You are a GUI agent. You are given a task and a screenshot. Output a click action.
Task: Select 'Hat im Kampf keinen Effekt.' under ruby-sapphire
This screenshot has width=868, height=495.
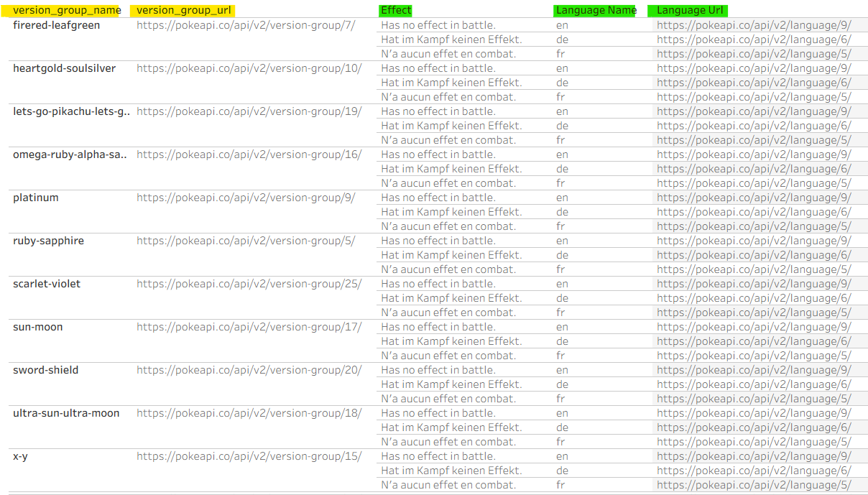coord(451,255)
